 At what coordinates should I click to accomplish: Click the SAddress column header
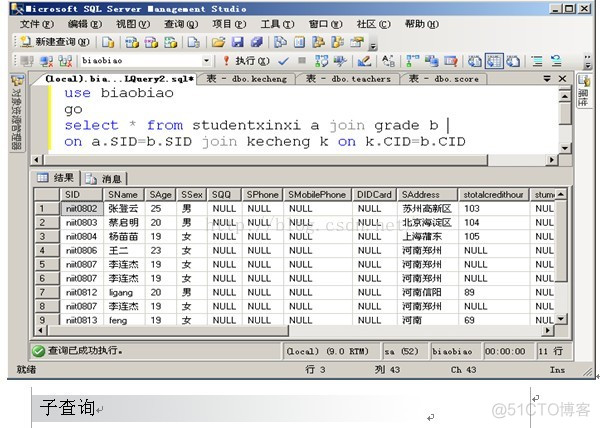coord(427,195)
